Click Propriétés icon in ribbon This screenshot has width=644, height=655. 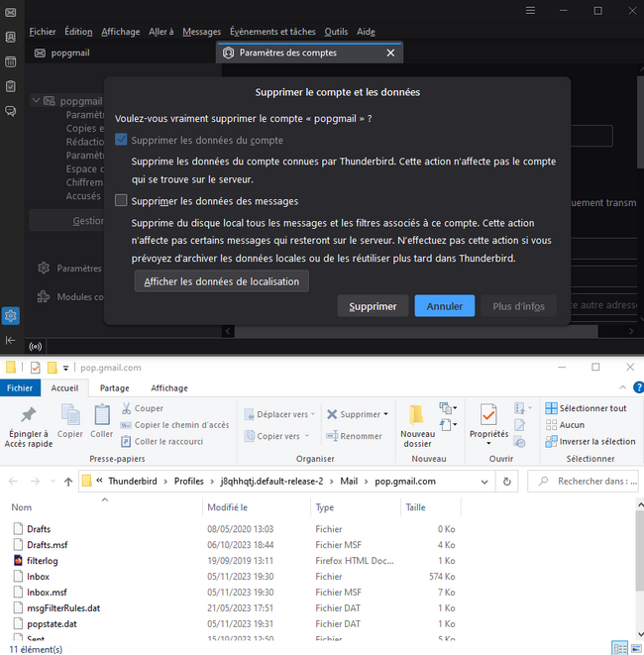click(x=488, y=415)
